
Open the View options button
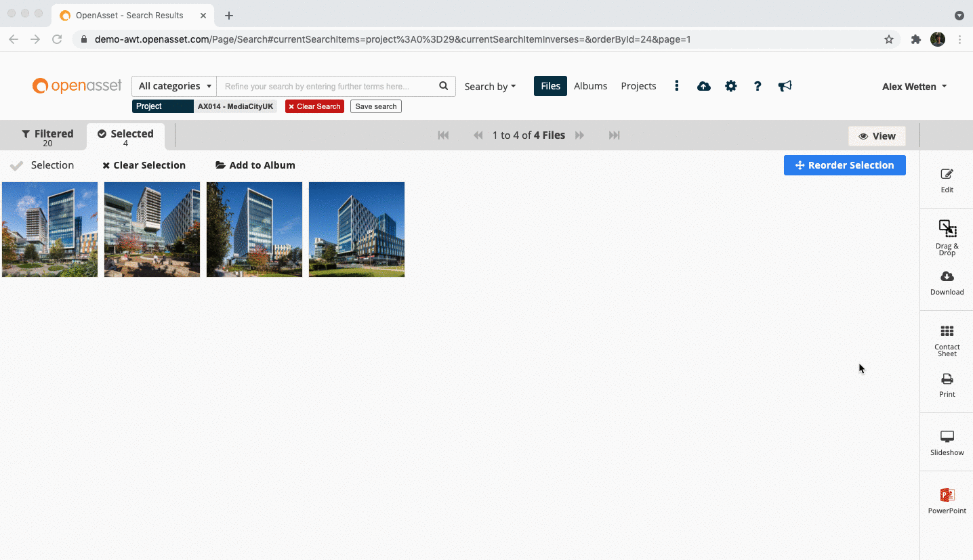pyautogui.click(x=877, y=136)
